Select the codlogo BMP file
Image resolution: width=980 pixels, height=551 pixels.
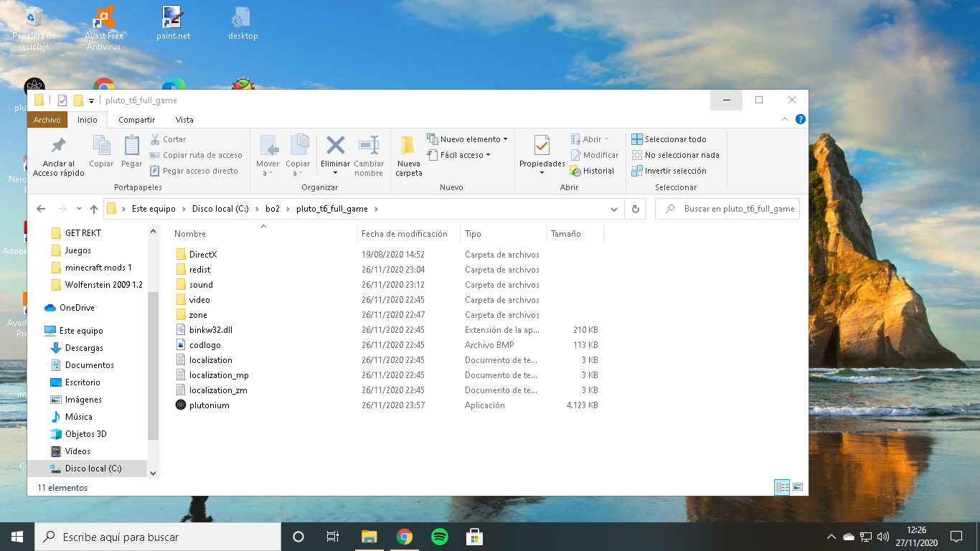click(205, 345)
